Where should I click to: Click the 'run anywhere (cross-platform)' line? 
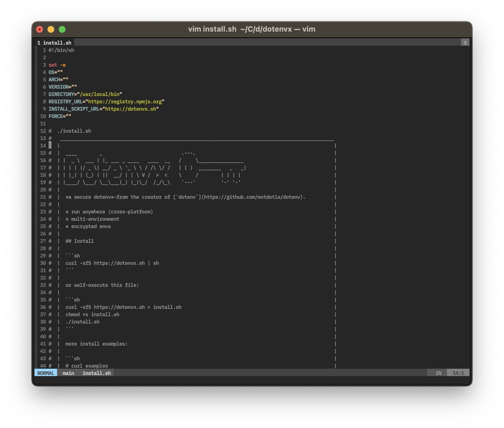click(x=109, y=212)
